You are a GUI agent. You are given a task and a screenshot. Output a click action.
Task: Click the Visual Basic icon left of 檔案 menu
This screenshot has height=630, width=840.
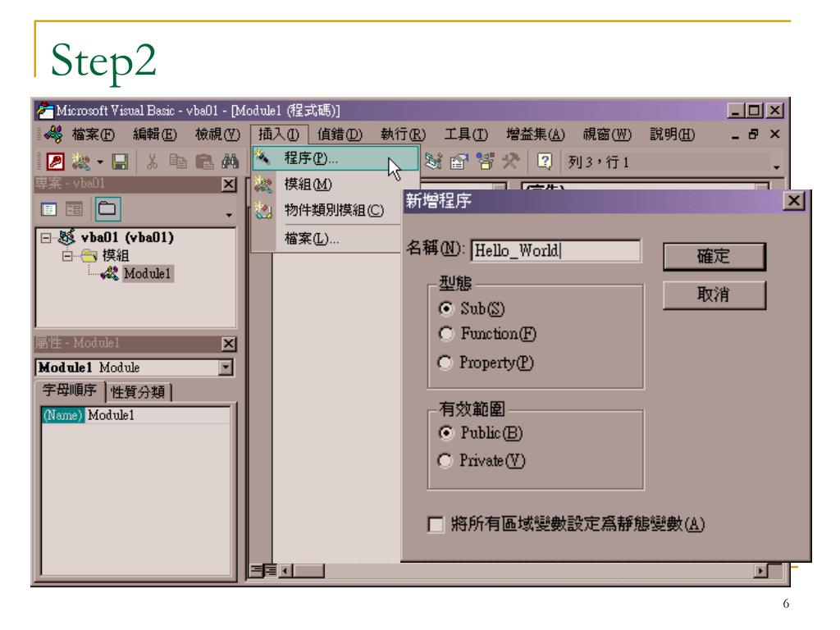pos(53,134)
